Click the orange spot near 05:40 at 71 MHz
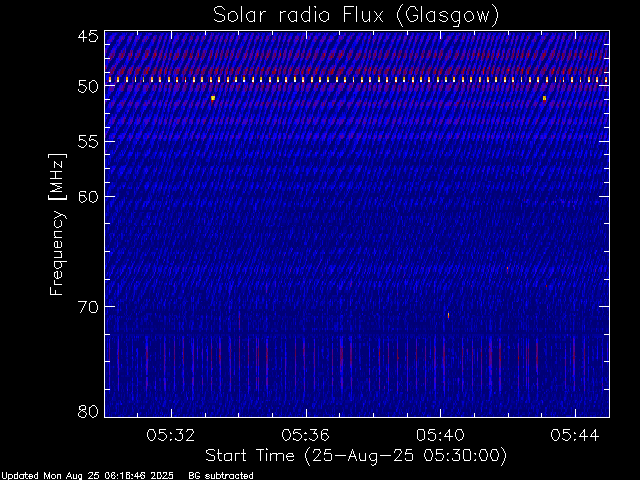The height and width of the screenshot is (480, 640). point(449,315)
